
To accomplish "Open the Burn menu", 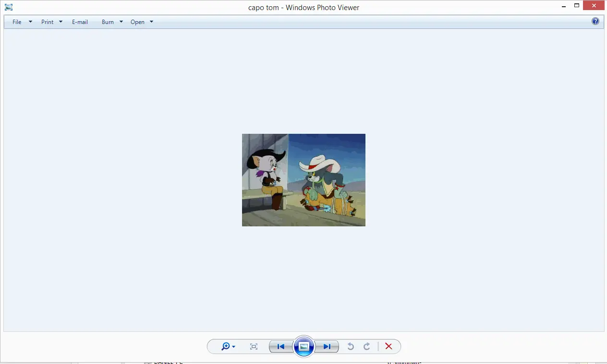I will [108, 22].
